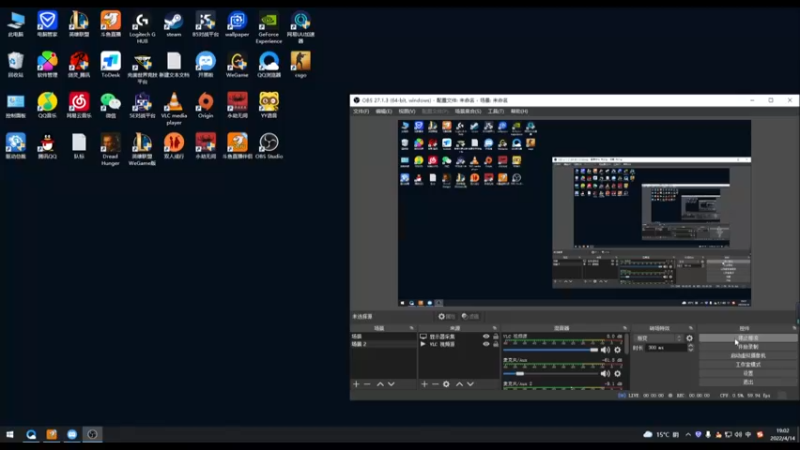Select the OBS Studio desktop shortcut
The width and height of the screenshot is (800, 450).
point(269,146)
